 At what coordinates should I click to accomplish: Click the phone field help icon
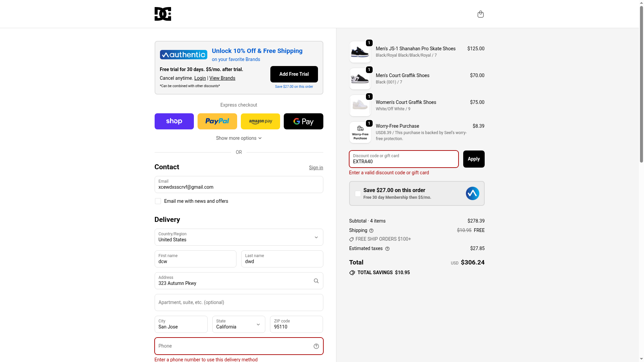point(316,346)
